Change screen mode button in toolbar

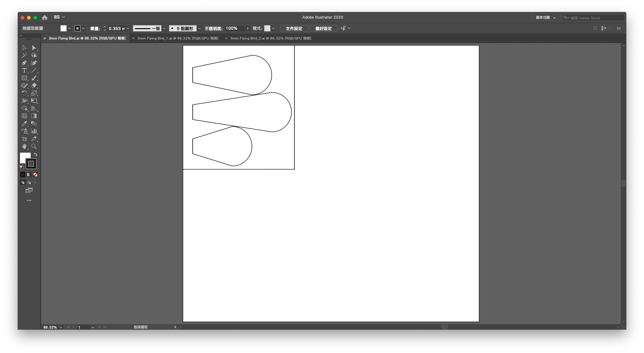click(29, 191)
